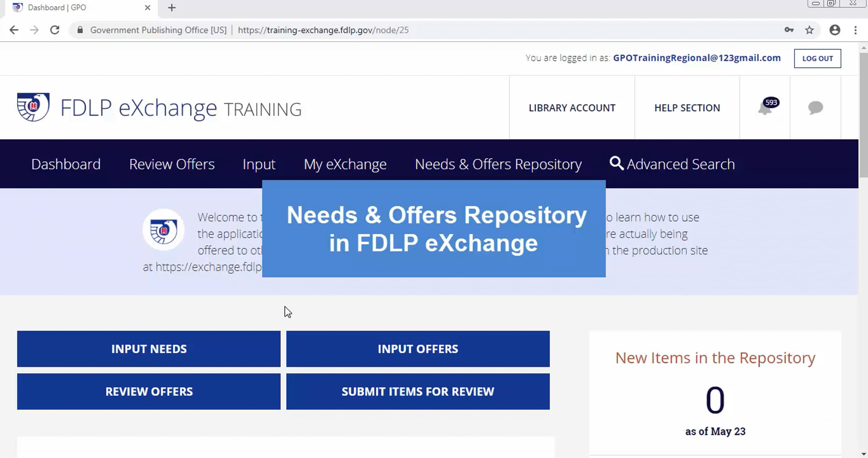868x458 pixels.
Task: Click the browser forward arrow
Action: click(34, 30)
